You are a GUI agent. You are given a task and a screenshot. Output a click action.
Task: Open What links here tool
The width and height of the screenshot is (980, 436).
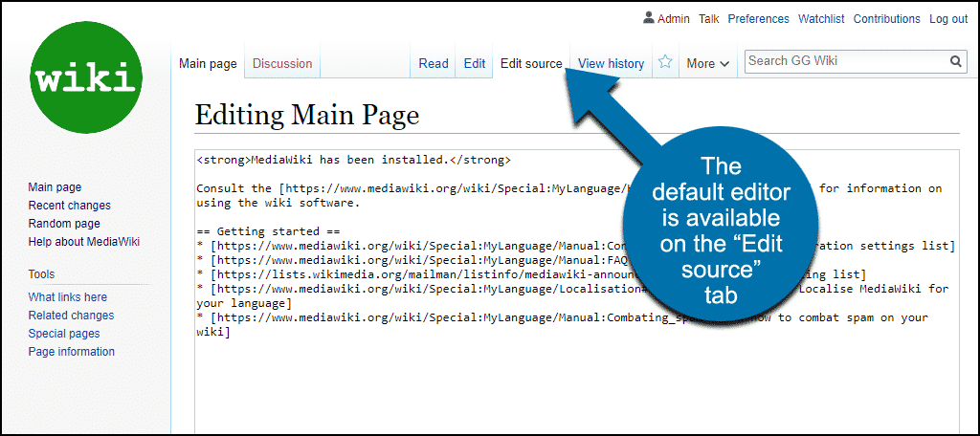(x=68, y=297)
